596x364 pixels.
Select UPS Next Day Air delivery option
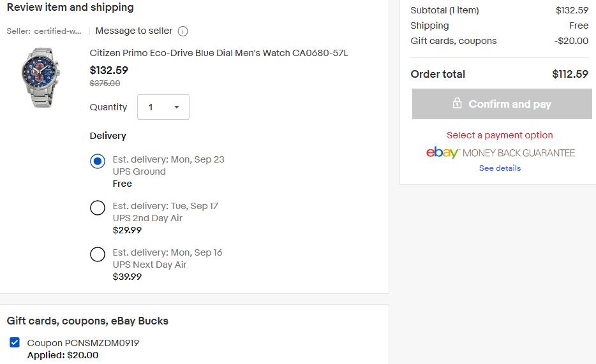tap(98, 254)
